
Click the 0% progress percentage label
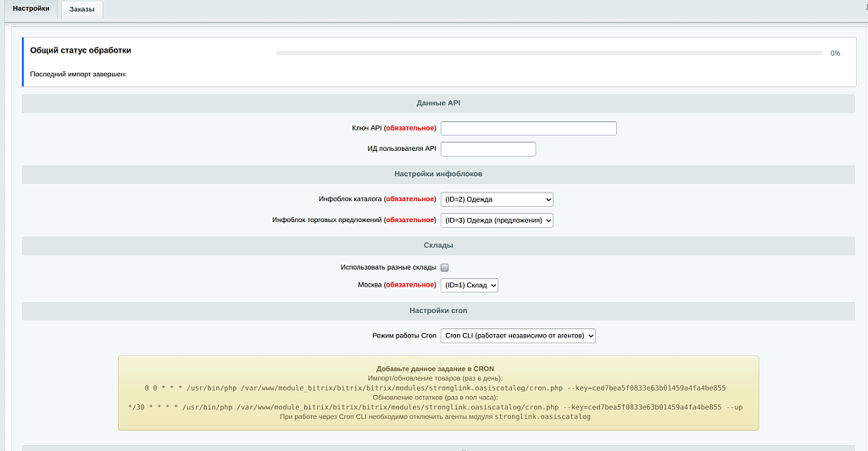pyautogui.click(x=835, y=53)
